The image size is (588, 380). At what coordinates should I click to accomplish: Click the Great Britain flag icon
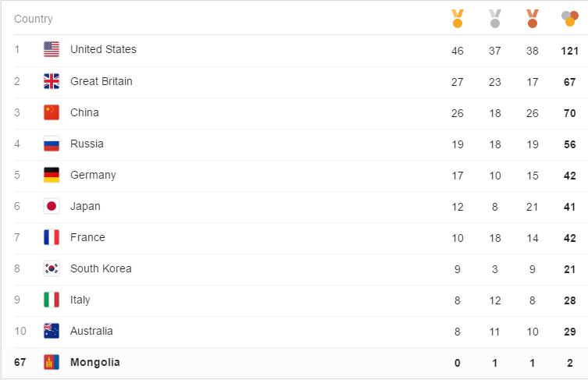52,81
